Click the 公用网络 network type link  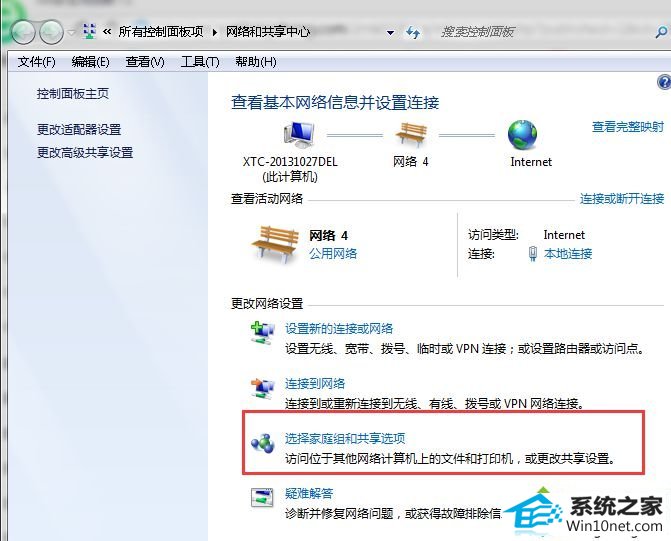pos(333,254)
